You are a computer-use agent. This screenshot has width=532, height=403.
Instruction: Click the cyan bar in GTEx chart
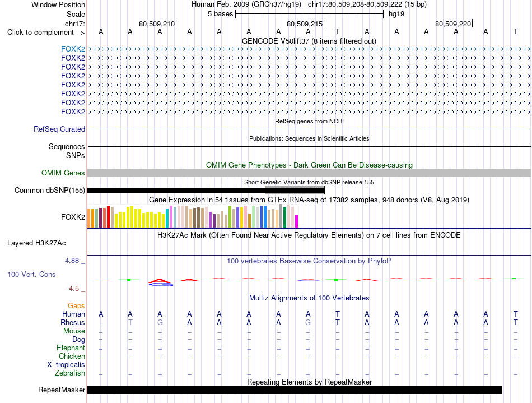click(x=167, y=218)
